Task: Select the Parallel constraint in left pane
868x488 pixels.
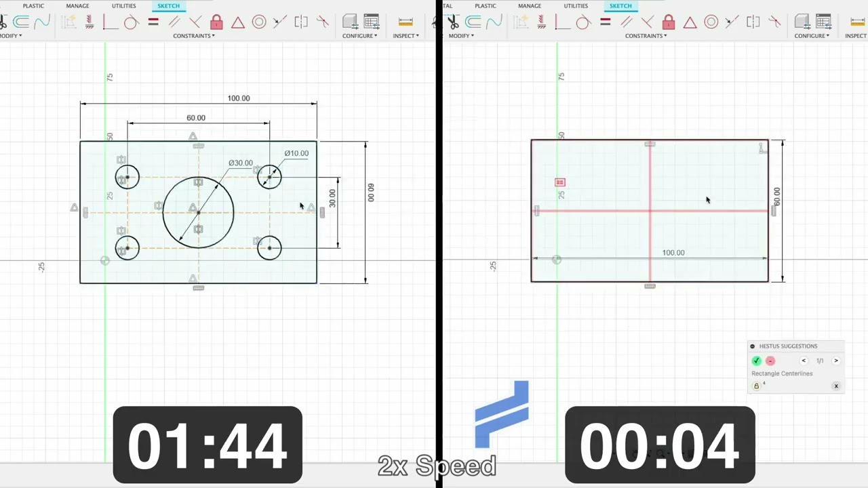Action: [174, 22]
